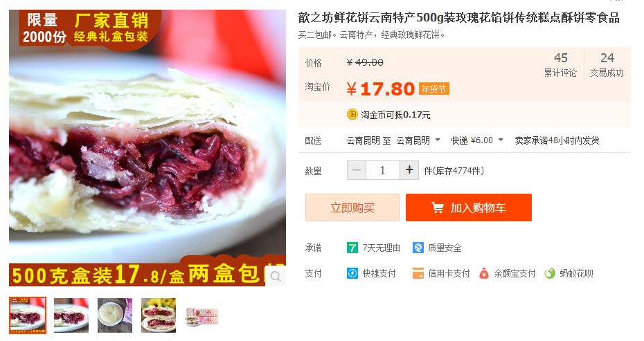
Task: Increase quantity with the plus button
Action: pyautogui.click(x=409, y=170)
